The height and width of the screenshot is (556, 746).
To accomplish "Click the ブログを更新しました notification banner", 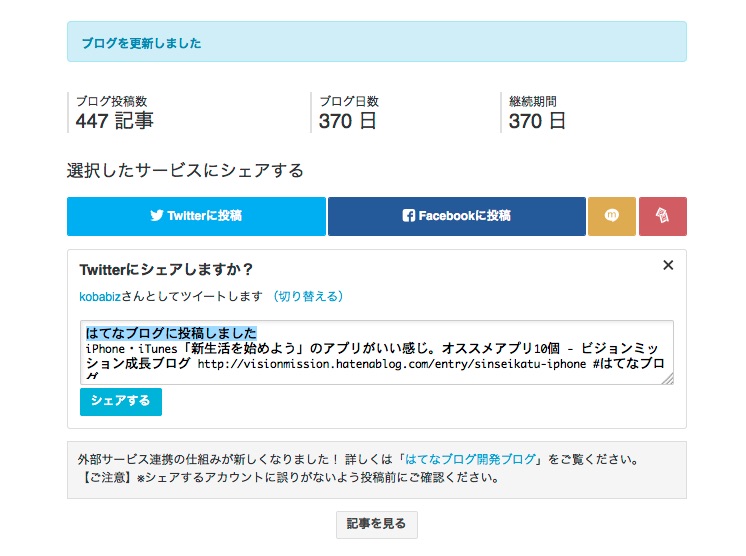I will pyautogui.click(x=377, y=41).
